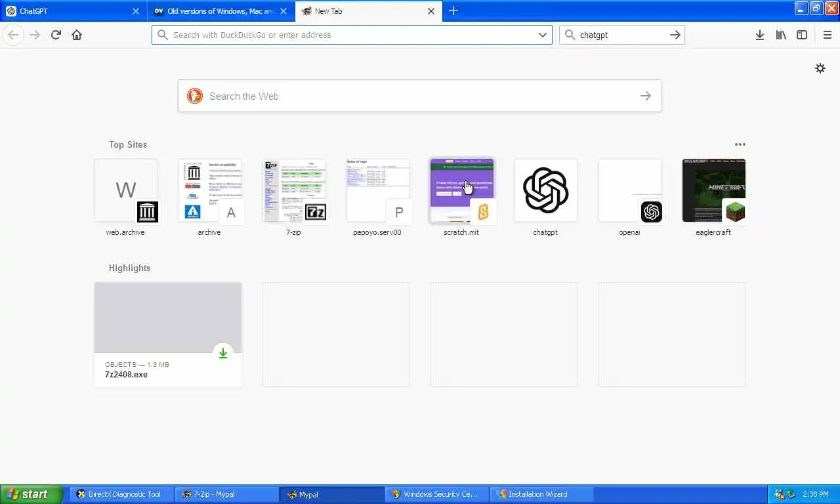Image resolution: width=840 pixels, height=504 pixels.
Task: Click the magnifier icon in chatgpt search bar
Action: point(570,35)
